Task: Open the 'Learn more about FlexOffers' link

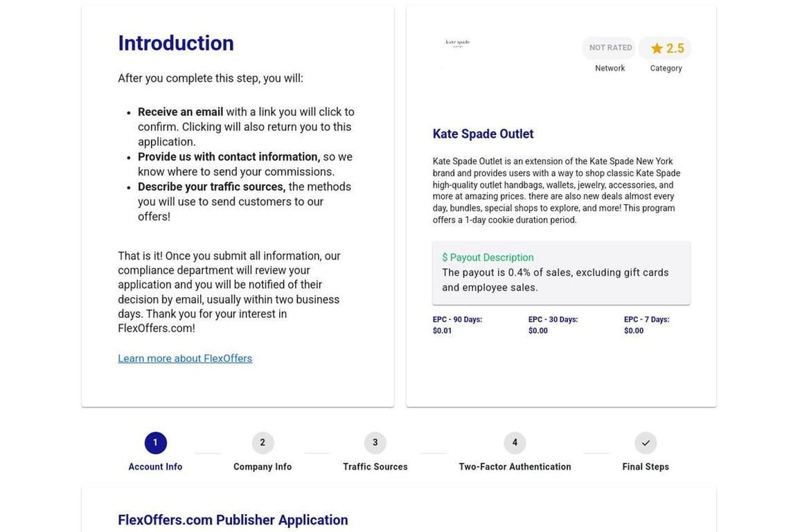Action: (185, 358)
